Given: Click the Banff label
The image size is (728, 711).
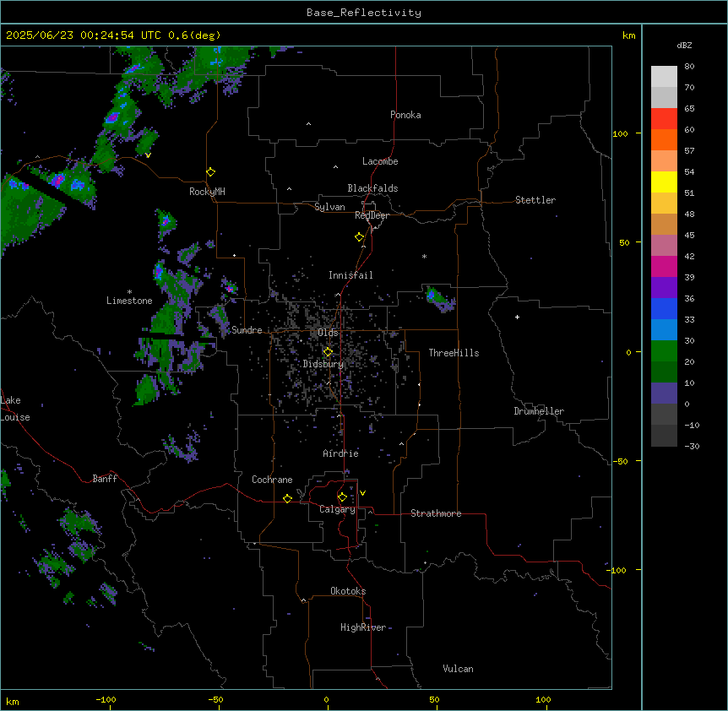Looking at the screenshot, I should click(105, 479).
